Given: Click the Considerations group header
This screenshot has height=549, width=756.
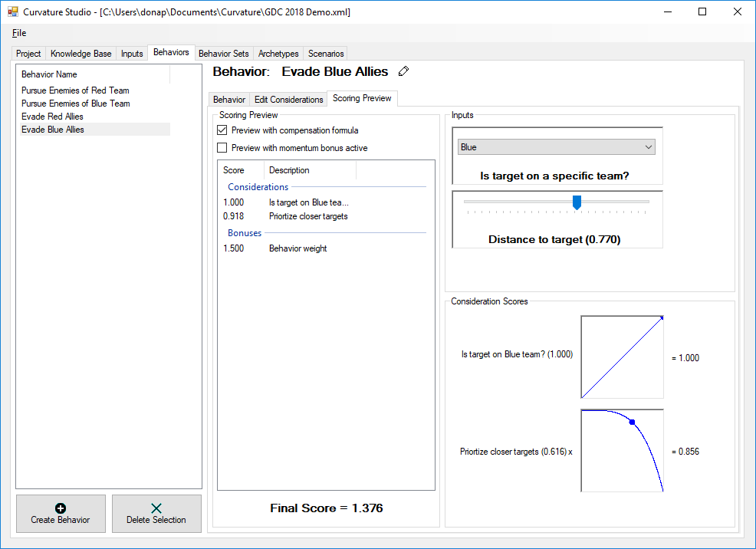Looking at the screenshot, I should tap(258, 186).
